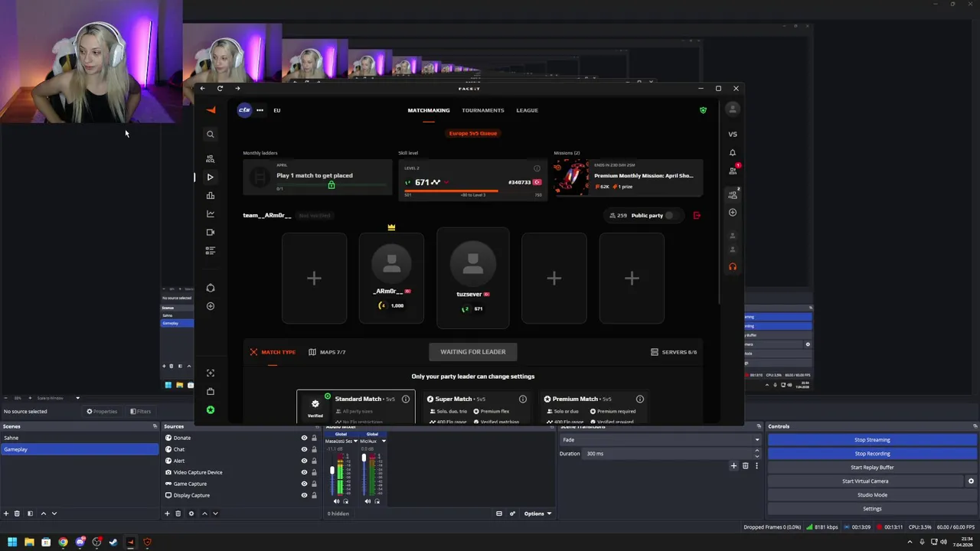The height and width of the screenshot is (551, 980).
Task: Reload the FACEIT page with refresh icon
Action: point(220,88)
